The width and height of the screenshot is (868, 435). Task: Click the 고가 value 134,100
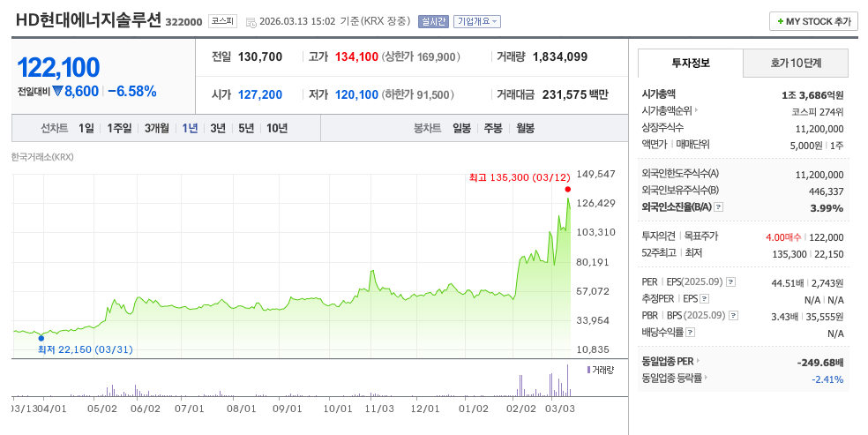click(356, 56)
